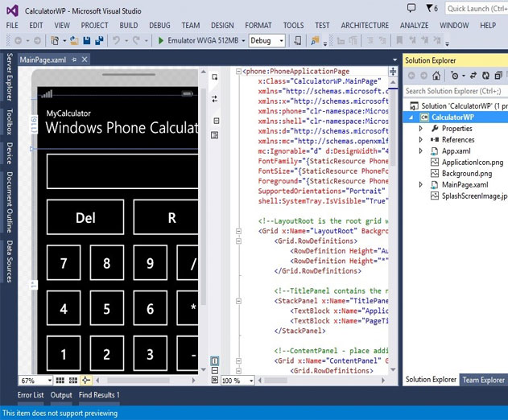Viewport: 508px width, 420px height.
Task: Open the ARCHITECTURE menu
Action: pos(365,25)
